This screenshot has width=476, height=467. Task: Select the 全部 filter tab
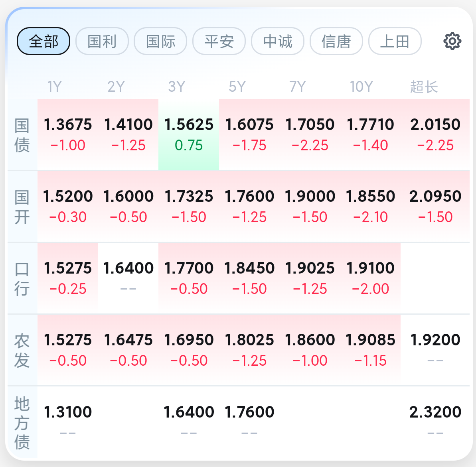pyautogui.click(x=43, y=41)
